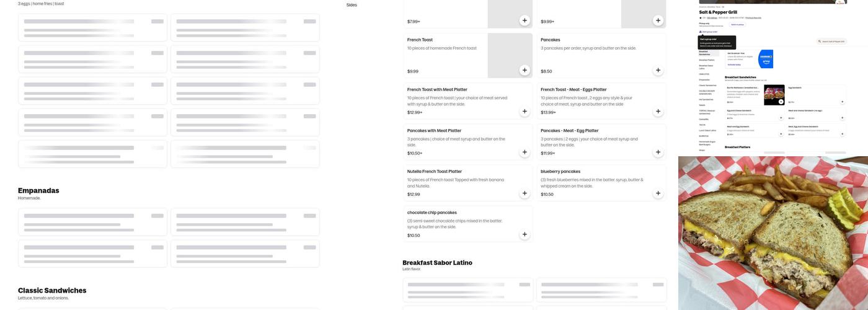Image resolution: width=868 pixels, height=310 pixels.
Task: Open the Breakfast Platters category in sidebar
Action: 706,60
